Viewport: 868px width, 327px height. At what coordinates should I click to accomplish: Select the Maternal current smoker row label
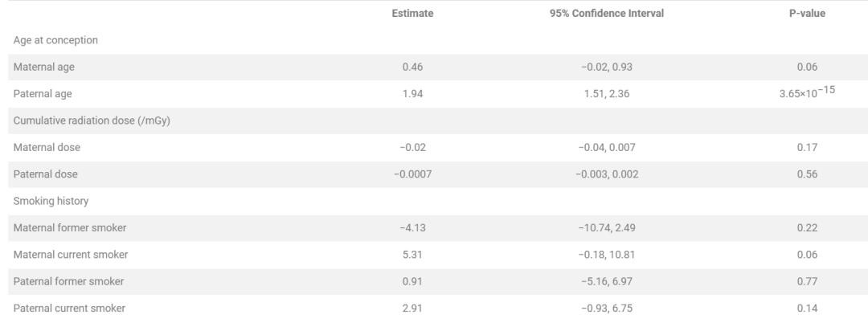[x=71, y=255]
